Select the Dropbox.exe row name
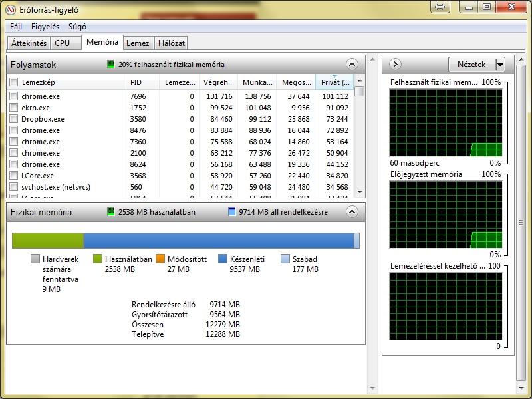 point(43,119)
